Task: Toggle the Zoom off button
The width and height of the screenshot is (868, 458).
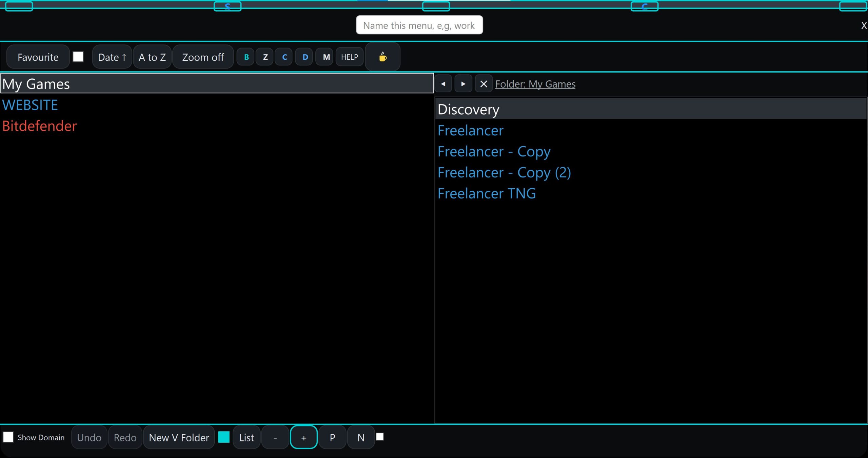Action: [203, 57]
